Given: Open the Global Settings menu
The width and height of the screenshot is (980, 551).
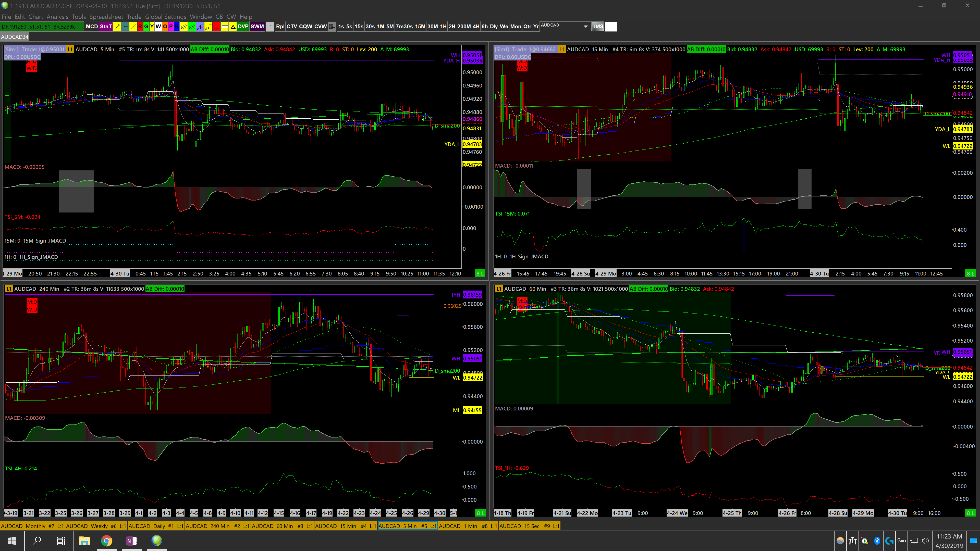Looking at the screenshot, I should (x=165, y=17).
